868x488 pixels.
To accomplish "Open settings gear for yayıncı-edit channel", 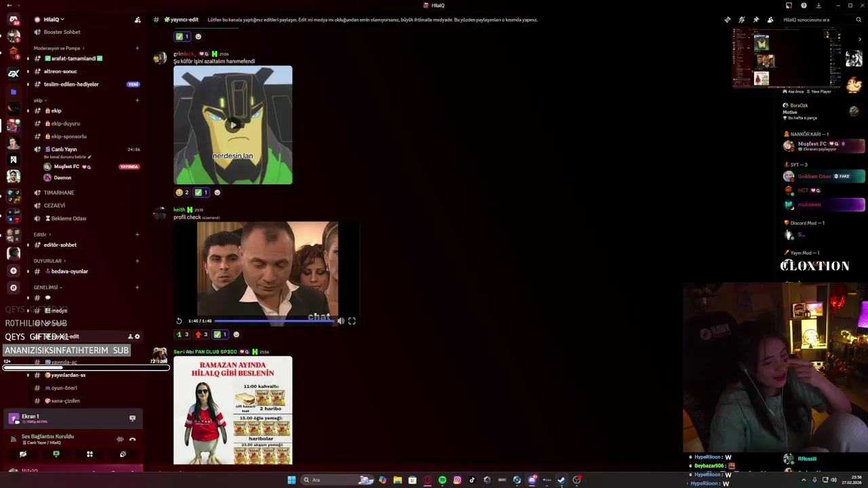I will [x=137, y=337].
